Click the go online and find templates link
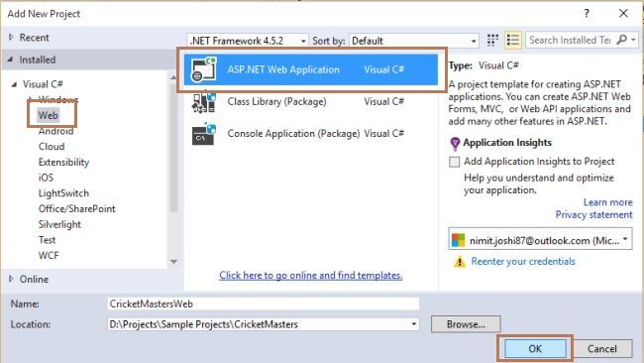644x363 pixels. (x=311, y=276)
